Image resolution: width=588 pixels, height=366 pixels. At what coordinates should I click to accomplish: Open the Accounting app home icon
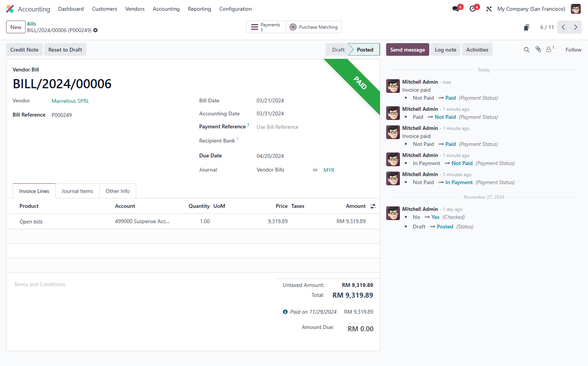(10, 9)
